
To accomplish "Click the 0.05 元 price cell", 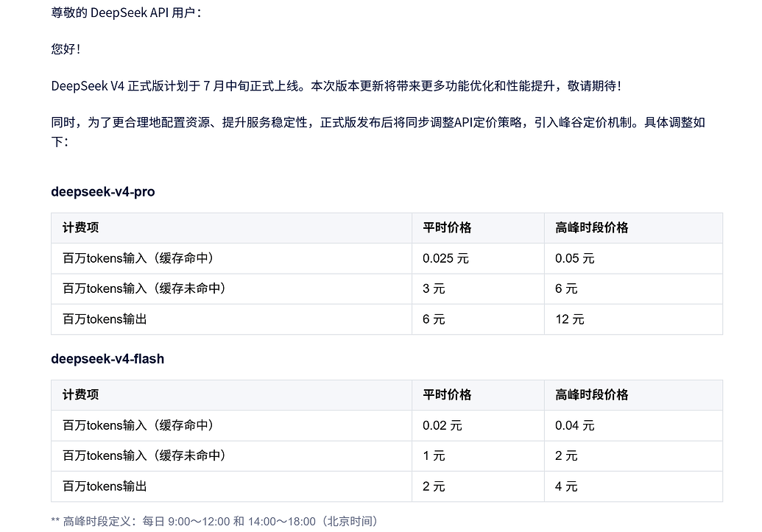I will [x=575, y=258].
